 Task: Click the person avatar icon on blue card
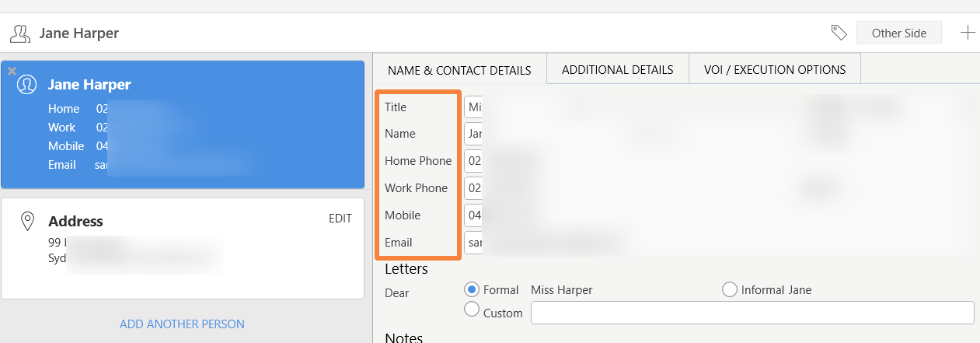pos(27,85)
